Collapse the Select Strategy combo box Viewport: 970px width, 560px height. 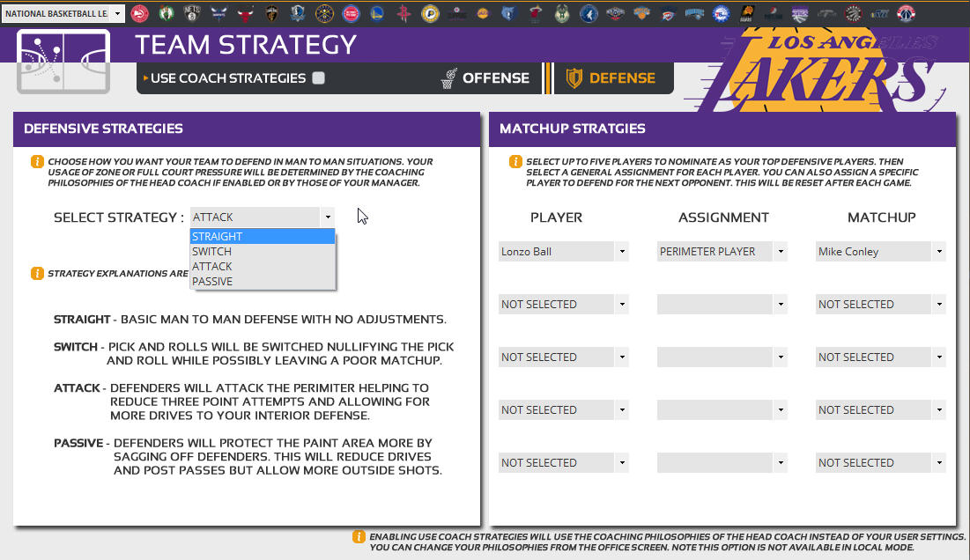328,217
